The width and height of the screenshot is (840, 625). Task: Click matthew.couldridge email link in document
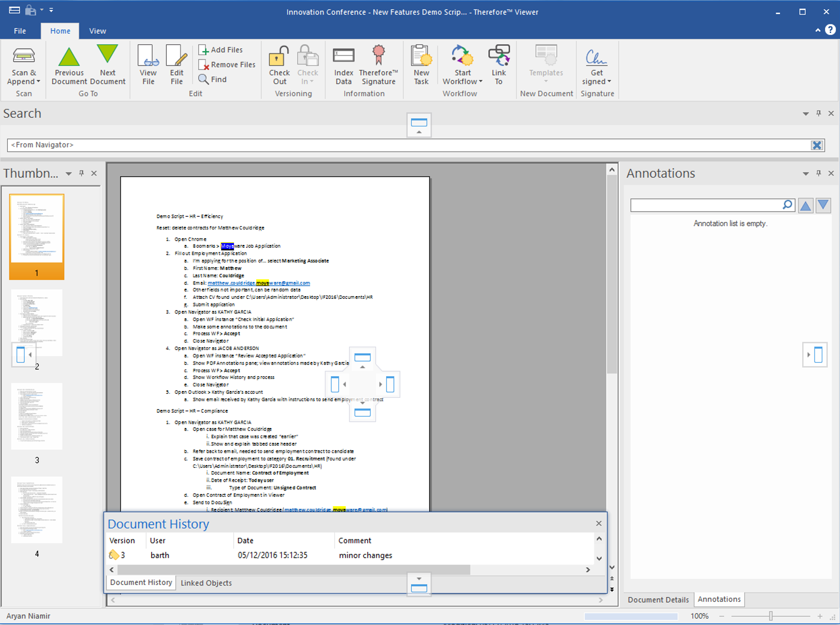coord(259,283)
